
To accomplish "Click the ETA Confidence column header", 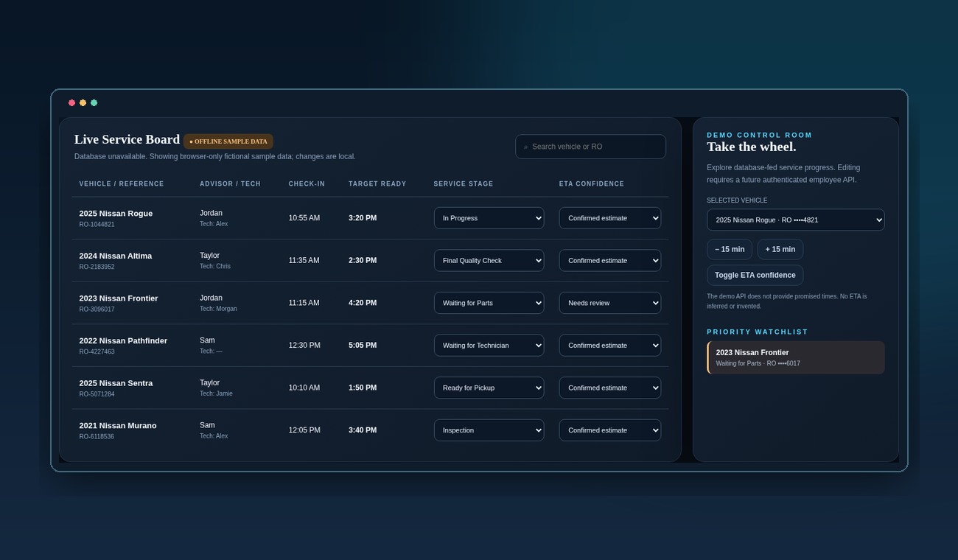I will [592, 184].
